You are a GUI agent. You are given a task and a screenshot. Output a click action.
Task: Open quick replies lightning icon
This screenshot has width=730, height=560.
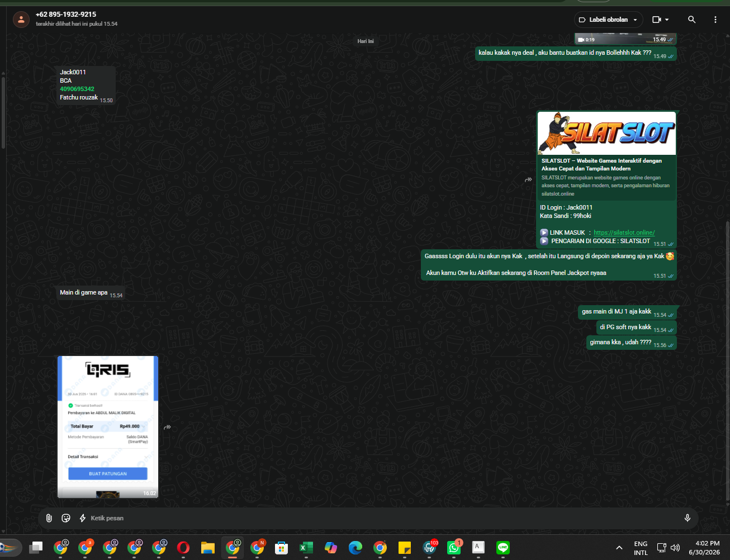coord(83,518)
